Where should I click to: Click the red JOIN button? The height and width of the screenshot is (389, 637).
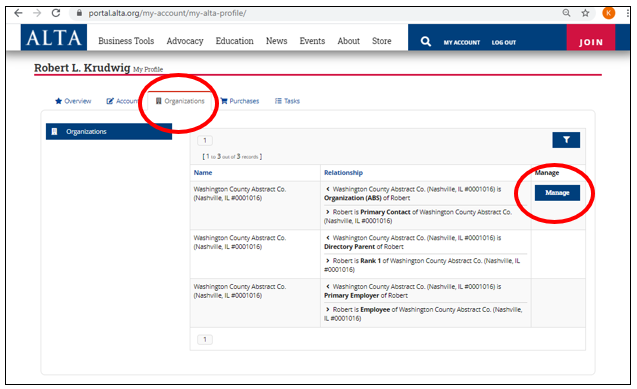(591, 37)
